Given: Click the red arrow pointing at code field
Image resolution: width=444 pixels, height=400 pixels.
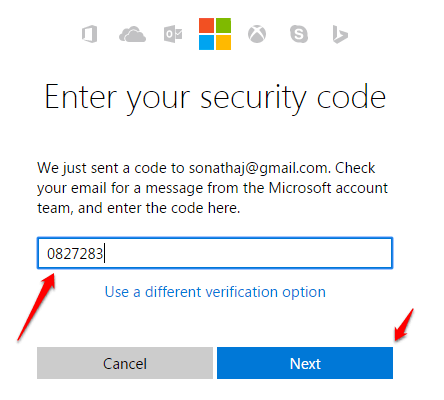Looking at the screenshot, I should tap(36, 307).
